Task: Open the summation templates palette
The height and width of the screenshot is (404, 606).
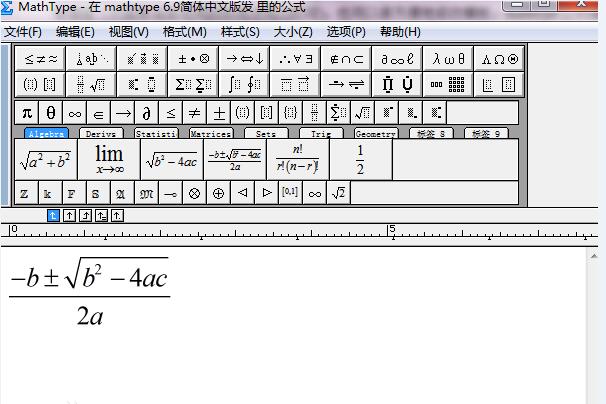Action: pyautogui.click(x=193, y=84)
